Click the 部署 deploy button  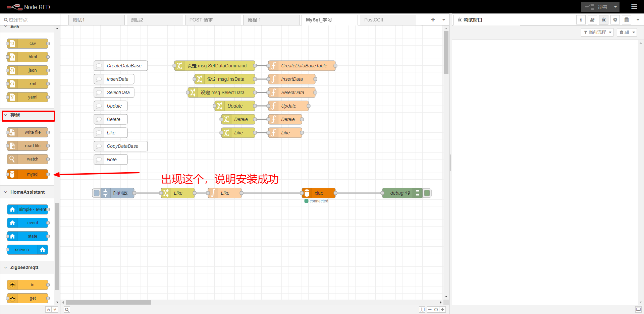(596, 7)
